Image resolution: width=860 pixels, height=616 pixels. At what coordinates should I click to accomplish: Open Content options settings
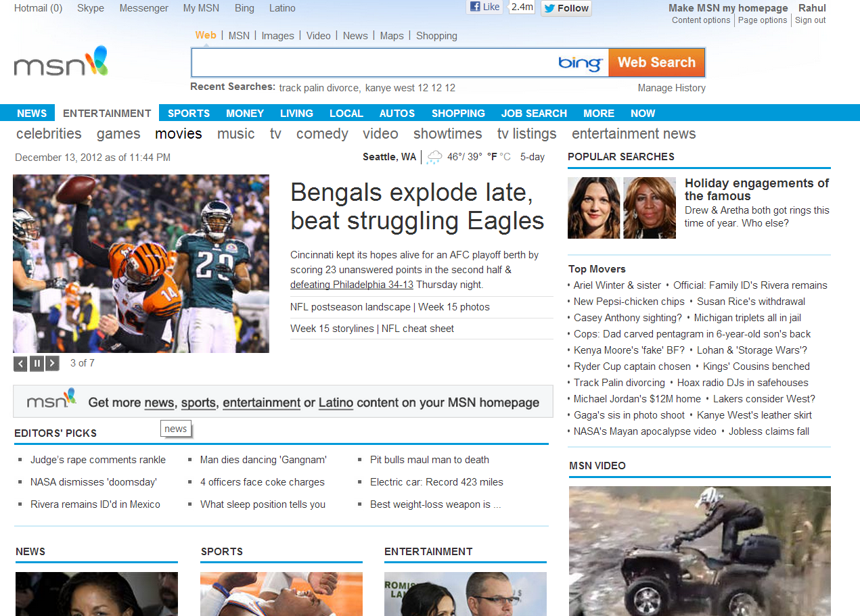click(x=701, y=20)
